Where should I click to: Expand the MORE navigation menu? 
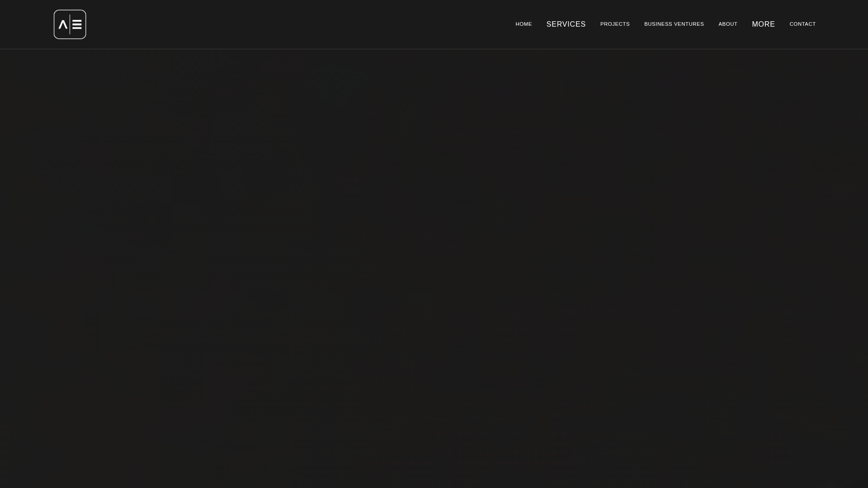(763, 24)
